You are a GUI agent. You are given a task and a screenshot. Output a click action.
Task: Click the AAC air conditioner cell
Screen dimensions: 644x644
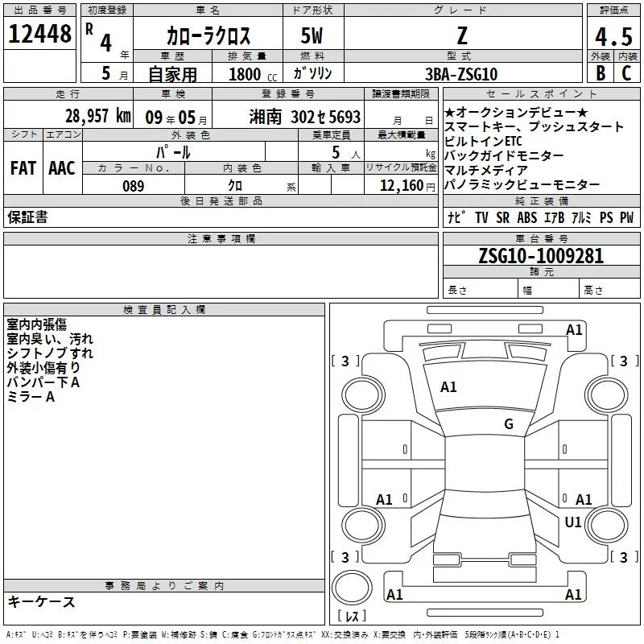click(x=62, y=168)
